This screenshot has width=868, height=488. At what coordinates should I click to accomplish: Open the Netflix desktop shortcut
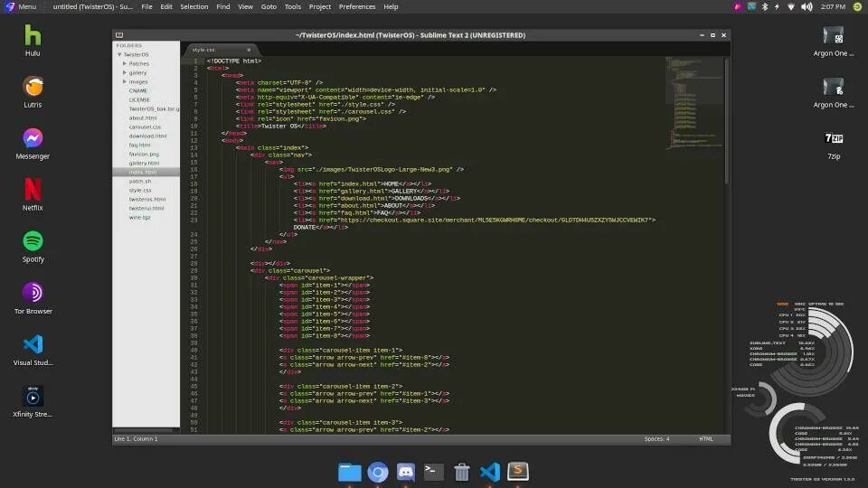tap(33, 195)
